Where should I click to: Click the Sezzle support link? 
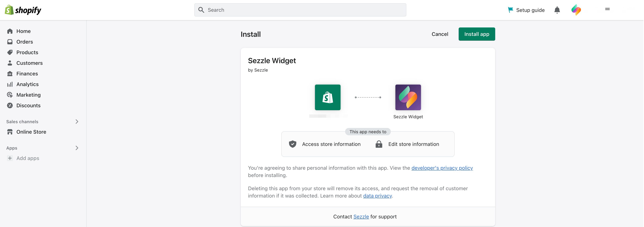point(361,217)
